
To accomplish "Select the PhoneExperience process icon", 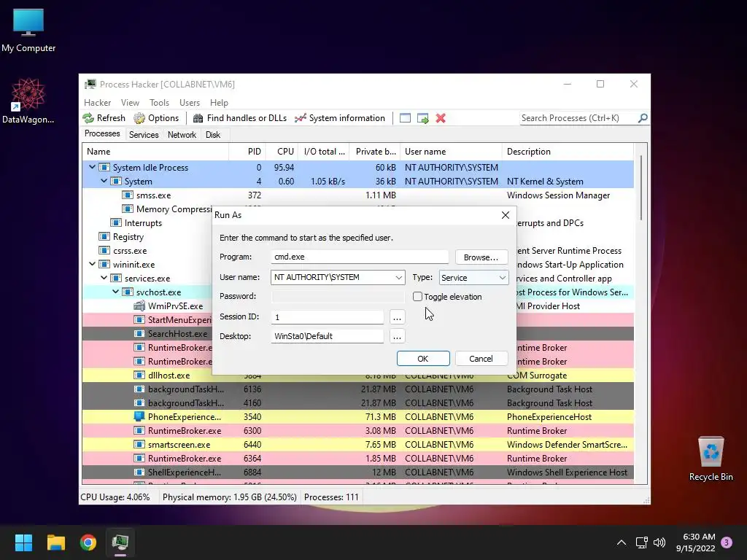I will pyautogui.click(x=139, y=416).
